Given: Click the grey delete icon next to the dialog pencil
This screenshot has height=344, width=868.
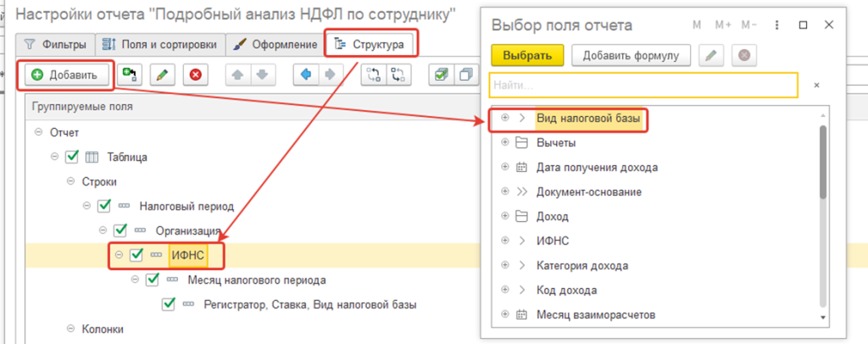Looking at the screenshot, I should click(x=744, y=56).
